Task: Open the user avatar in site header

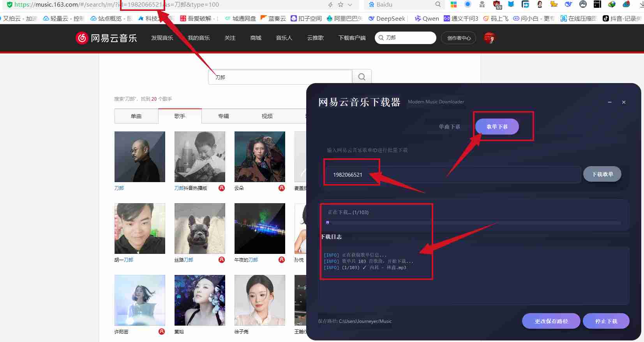Action: pos(489,38)
